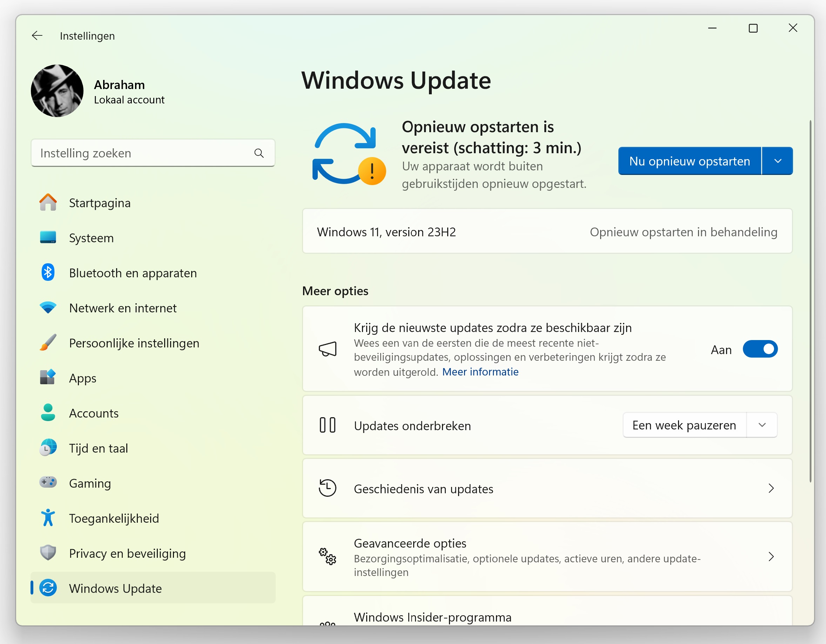Image resolution: width=826 pixels, height=644 pixels.
Task: Click Windows 11, version 23H2 row
Action: pos(547,231)
